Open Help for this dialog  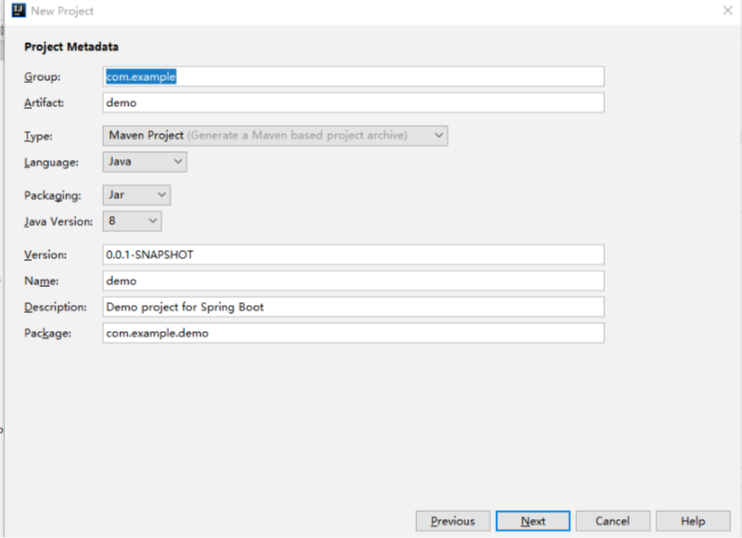tap(693, 521)
